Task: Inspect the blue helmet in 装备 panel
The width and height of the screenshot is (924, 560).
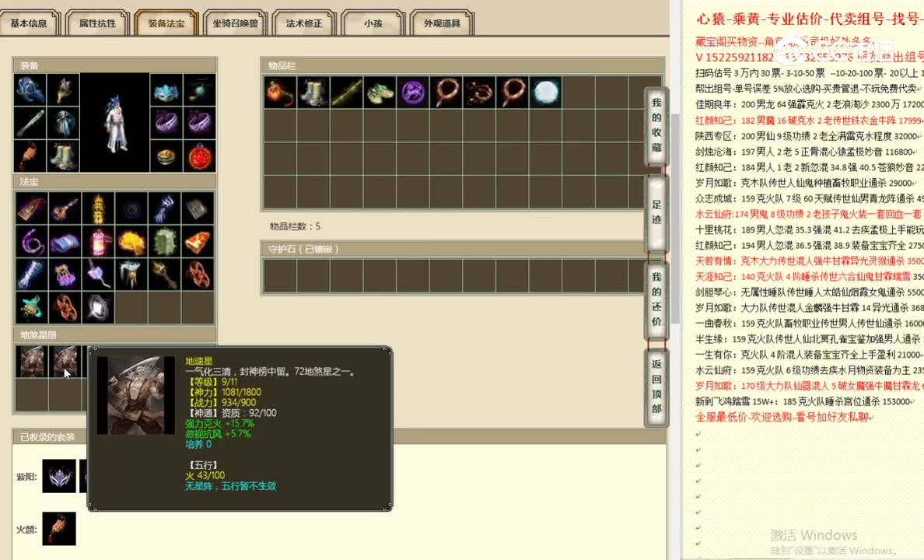Action: click(x=30, y=89)
